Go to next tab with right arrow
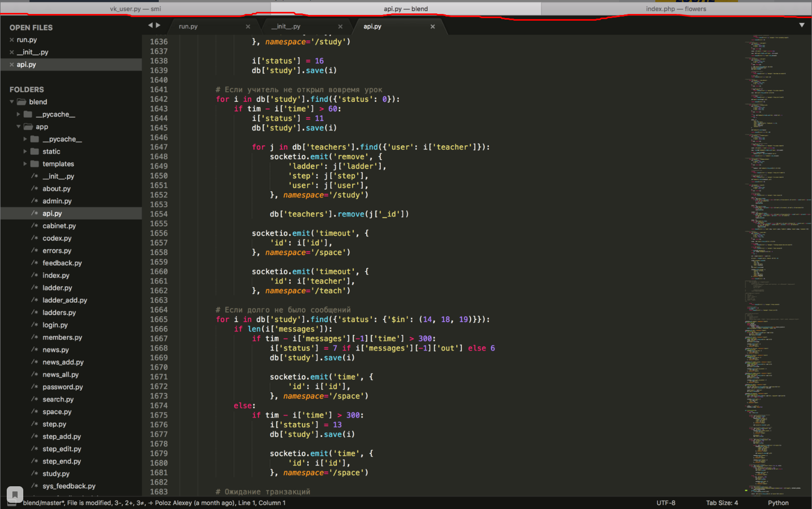 pyautogui.click(x=158, y=25)
